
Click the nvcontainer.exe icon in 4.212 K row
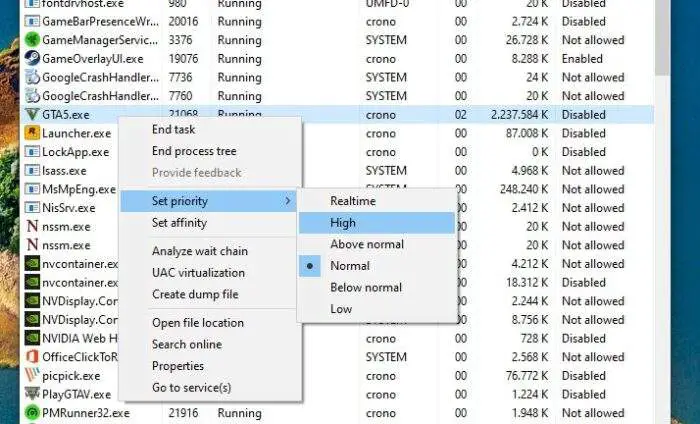pos(32,264)
